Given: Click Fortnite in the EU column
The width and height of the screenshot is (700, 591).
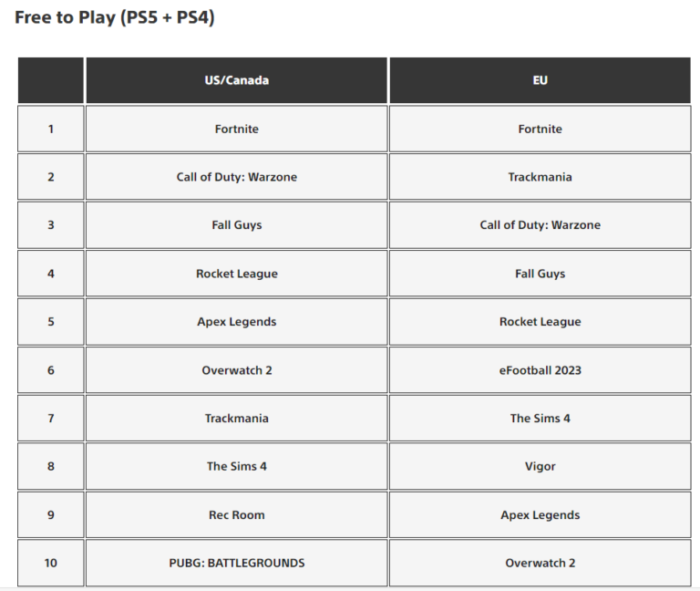Looking at the screenshot, I should pyautogui.click(x=540, y=129).
